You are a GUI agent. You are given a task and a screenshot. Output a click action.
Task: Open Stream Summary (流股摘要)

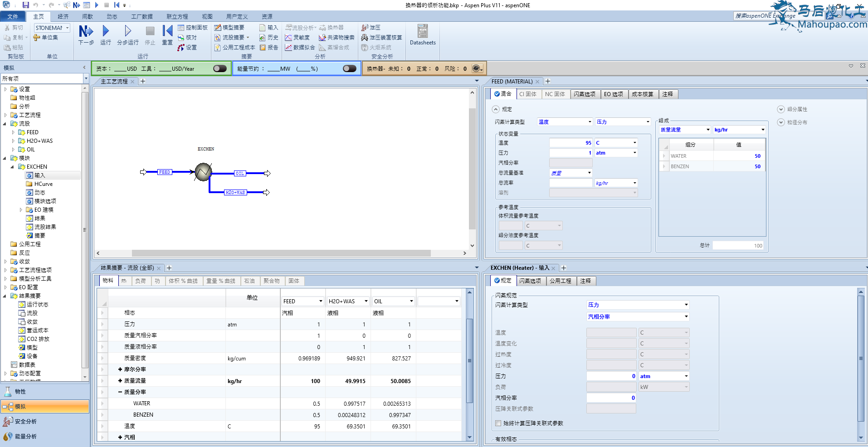(232, 38)
